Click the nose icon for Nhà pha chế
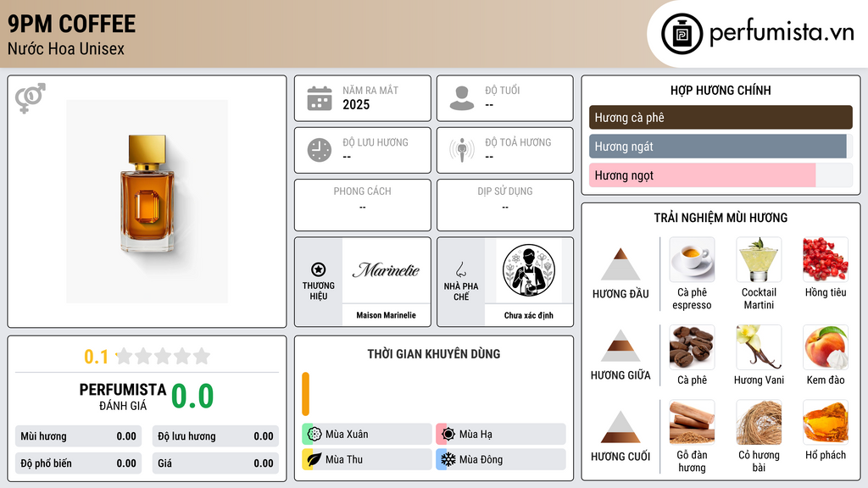Screen dimensions: 868x488 [460, 269]
